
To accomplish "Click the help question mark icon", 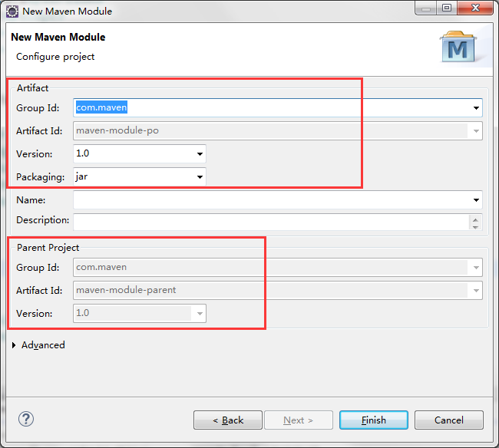I will point(26,419).
